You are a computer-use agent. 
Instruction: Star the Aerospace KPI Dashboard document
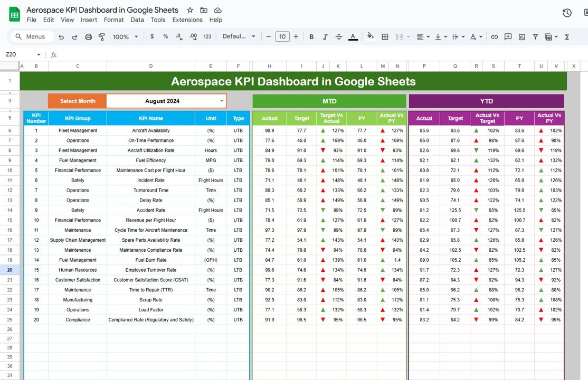[190, 10]
